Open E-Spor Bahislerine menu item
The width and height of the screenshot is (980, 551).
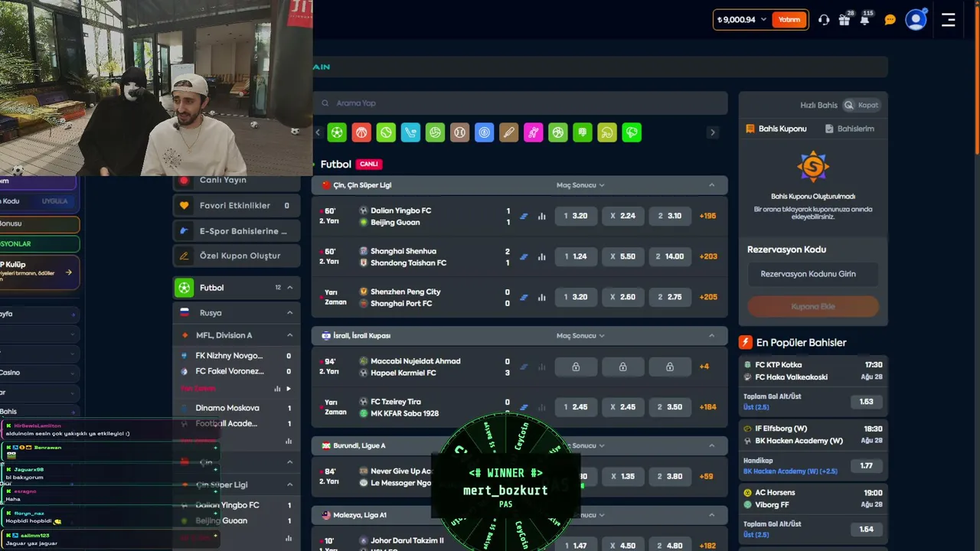click(x=237, y=231)
